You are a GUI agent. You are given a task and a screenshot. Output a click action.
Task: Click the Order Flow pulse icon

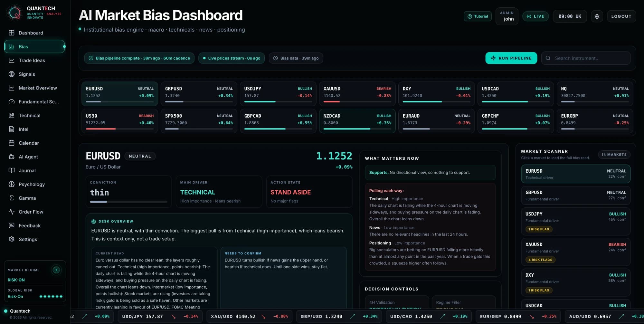[12, 212]
